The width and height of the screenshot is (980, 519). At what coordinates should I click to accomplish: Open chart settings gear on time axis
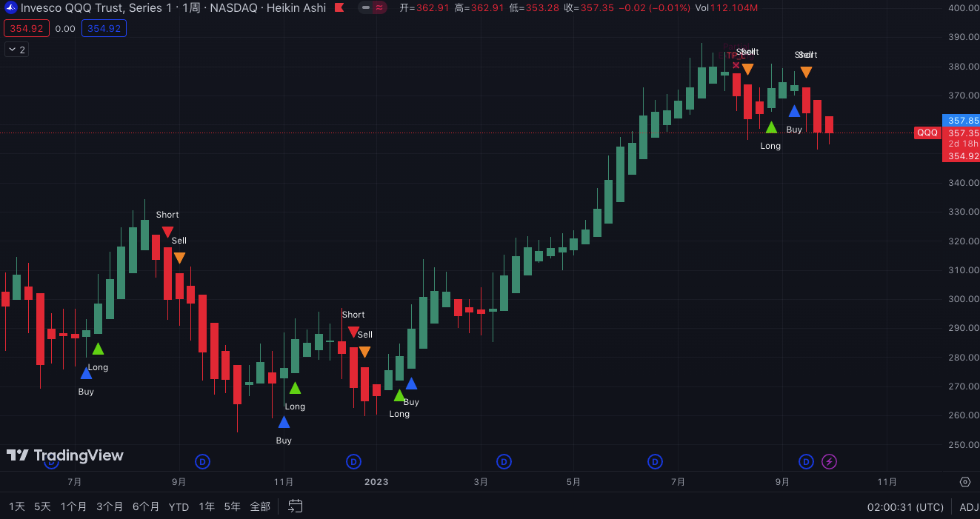point(964,482)
